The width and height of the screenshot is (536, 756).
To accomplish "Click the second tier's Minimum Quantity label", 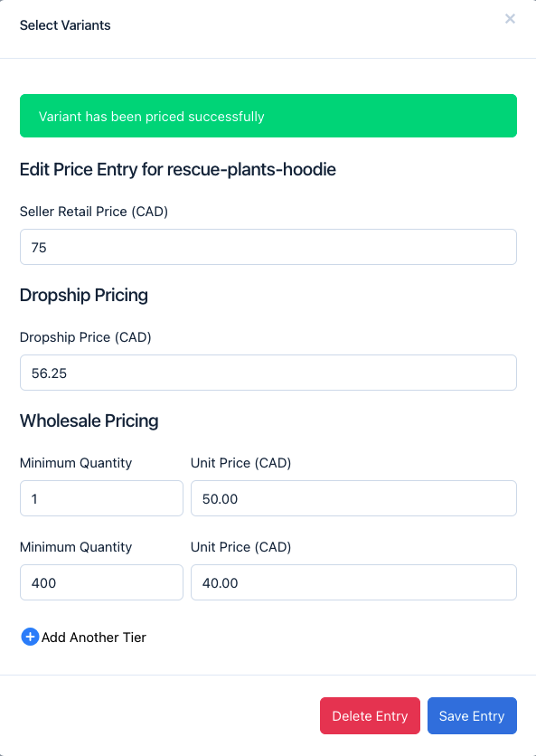I will click(76, 547).
